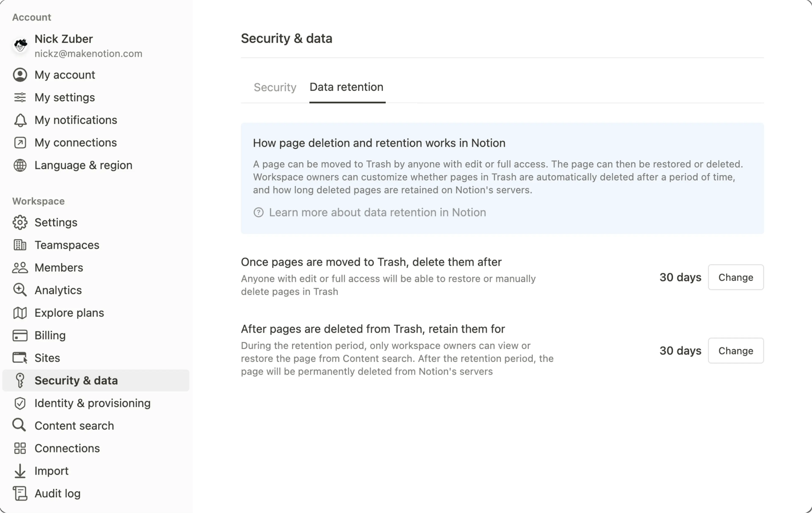The height and width of the screenshot is (513, 812).
Task: Select the Security & data key icon
Action: pos(20,380)
